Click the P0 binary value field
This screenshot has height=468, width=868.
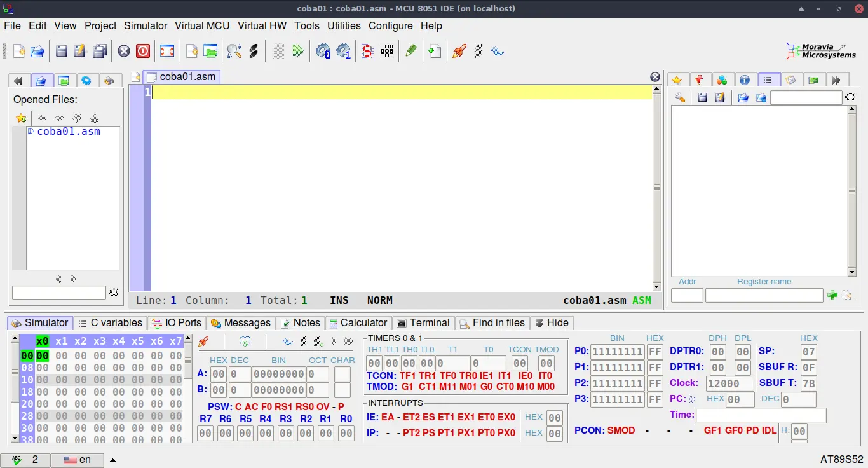point(618,352)
